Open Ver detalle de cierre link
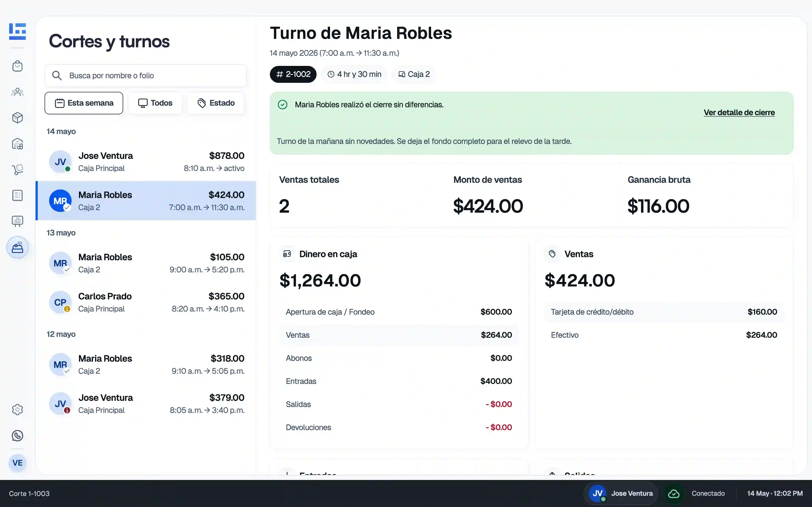 pyautogui.click(x=739, y=113)
